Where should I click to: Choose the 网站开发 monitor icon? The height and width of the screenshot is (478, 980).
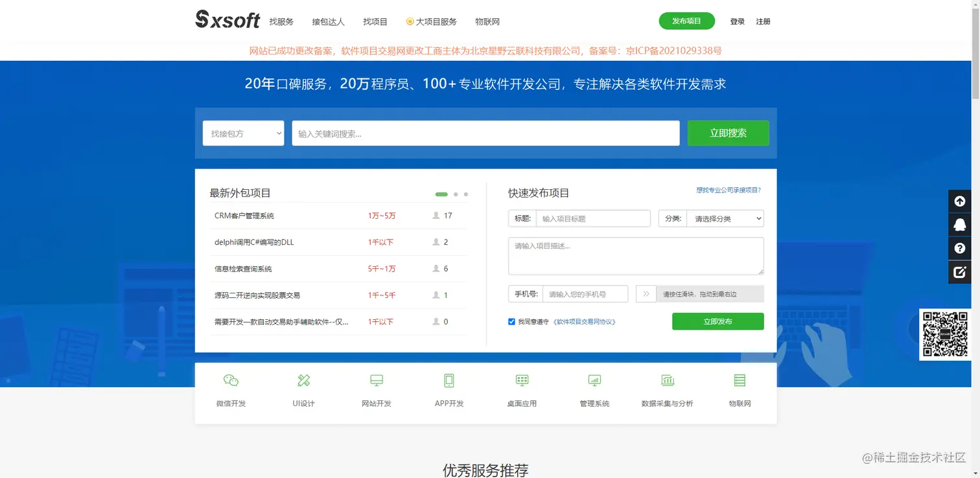[377, 380]
